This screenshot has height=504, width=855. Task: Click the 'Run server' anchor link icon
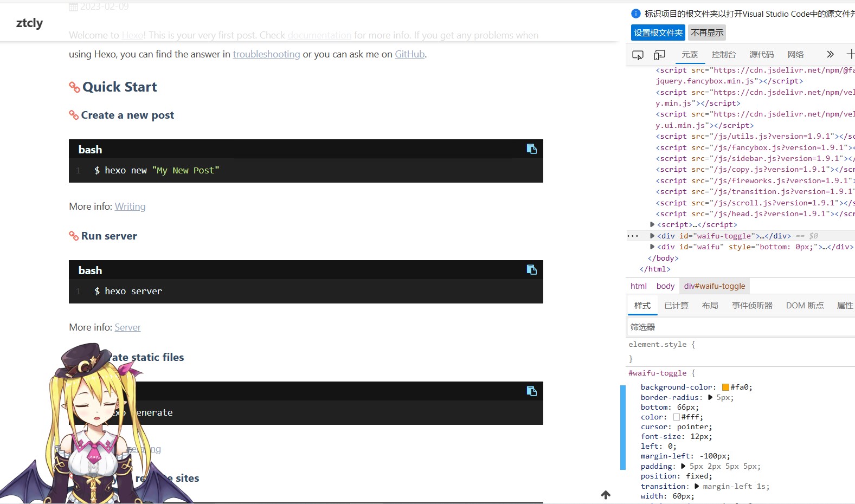point(74,236)
